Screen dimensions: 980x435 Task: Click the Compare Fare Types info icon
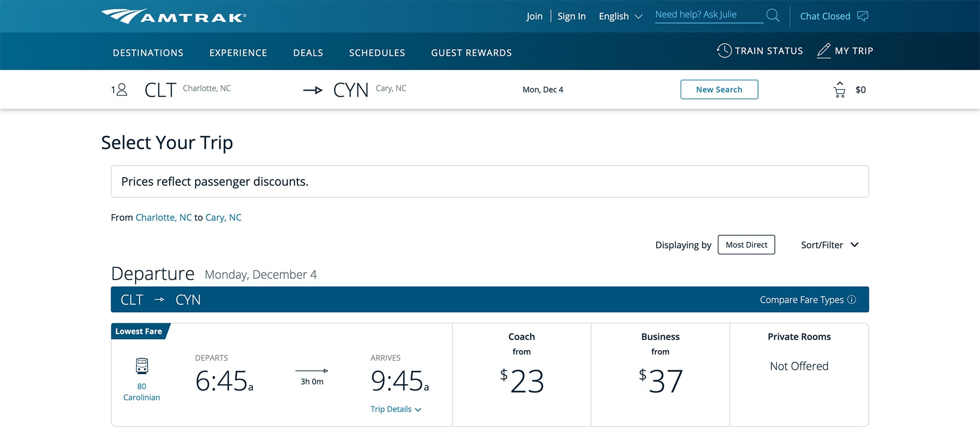click(x=852, y=299)
